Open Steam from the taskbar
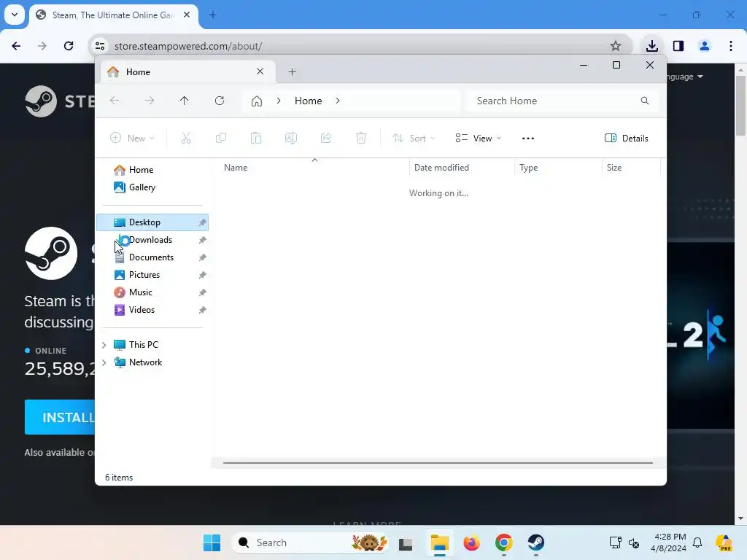 [x=536, y=542]
